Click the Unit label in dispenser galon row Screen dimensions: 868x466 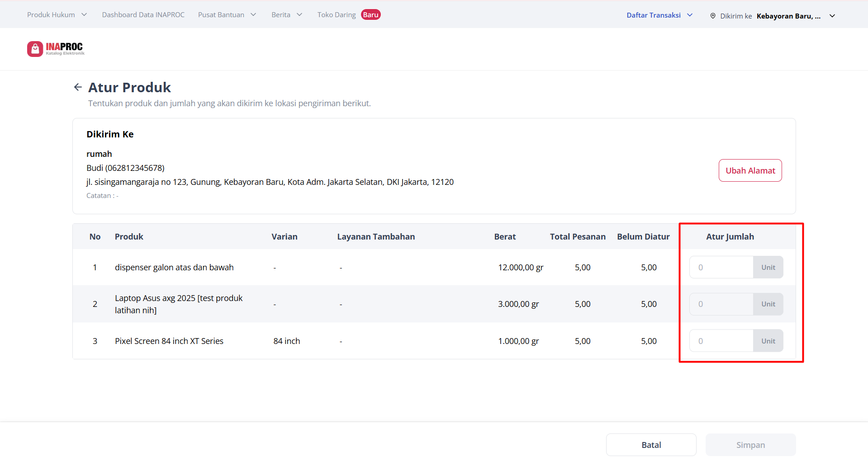[768, 267]
